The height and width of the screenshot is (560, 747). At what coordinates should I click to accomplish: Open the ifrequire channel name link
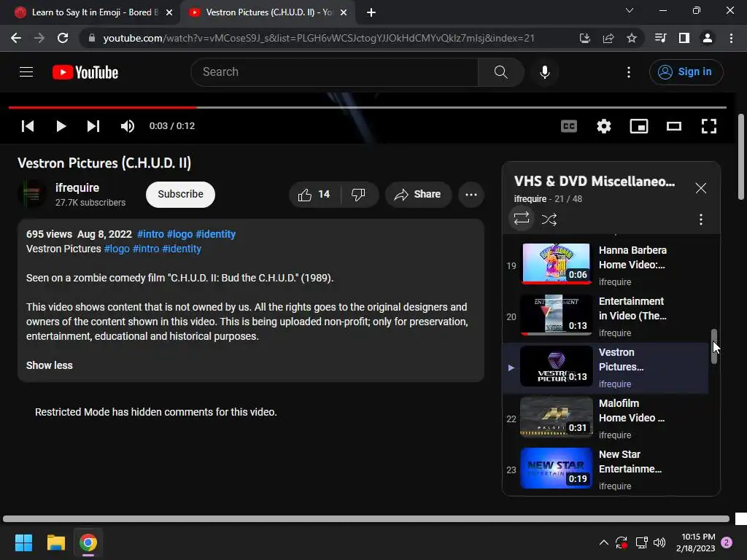coord(77,187)
